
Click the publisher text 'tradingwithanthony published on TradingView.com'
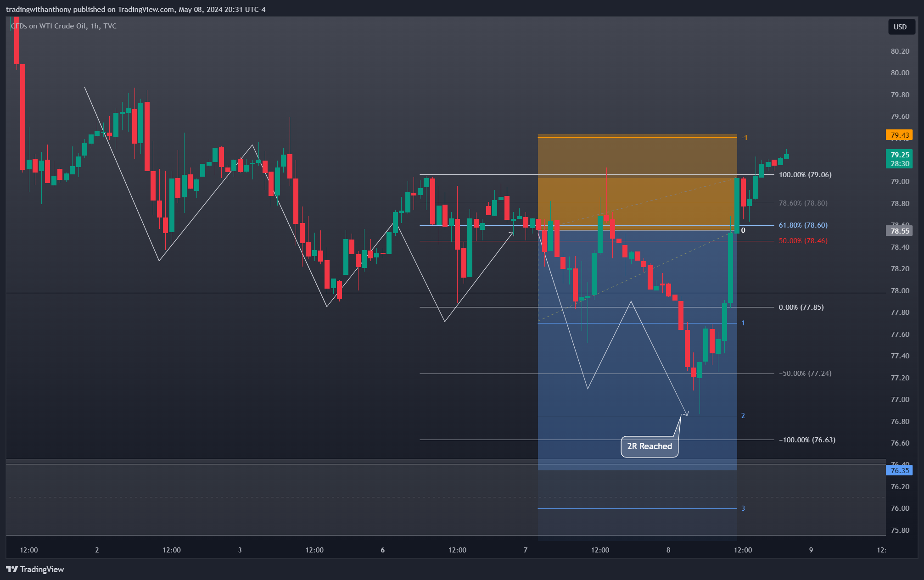(x=90, y=10)
